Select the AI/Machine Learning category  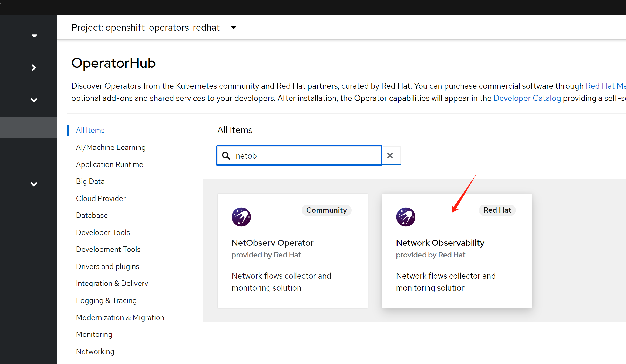coord(111,147)
